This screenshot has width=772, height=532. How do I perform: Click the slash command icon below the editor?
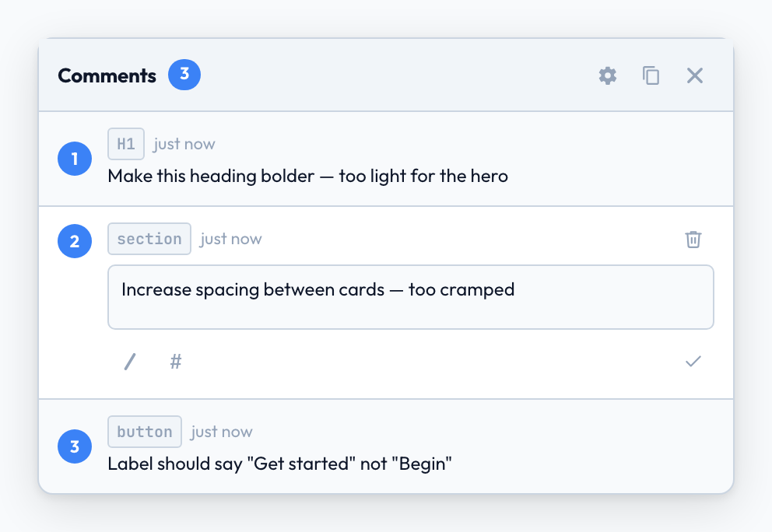pos(129,361)
